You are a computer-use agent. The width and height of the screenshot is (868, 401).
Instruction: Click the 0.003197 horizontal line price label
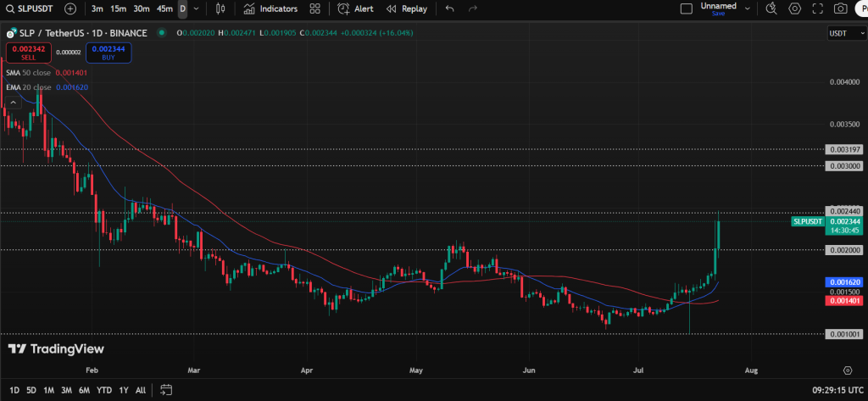point(843,149)
